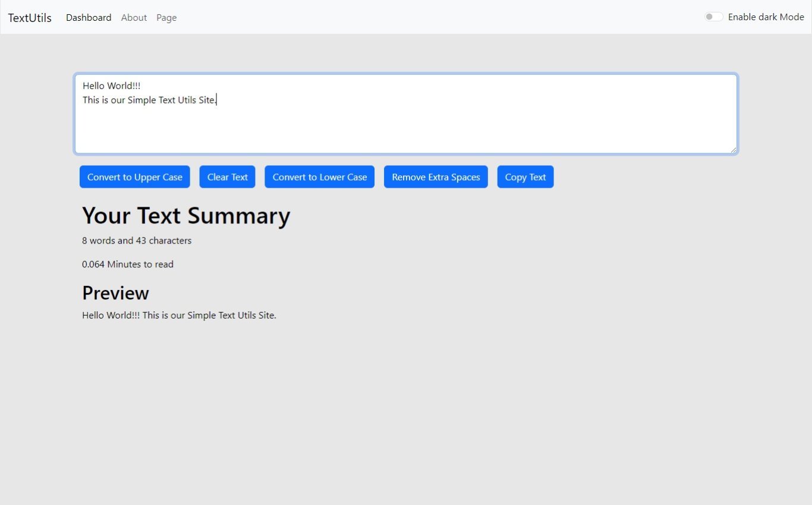812x505 pixels.
Task: Click the "0.064 Minutes to read" text
Action: [x=128, y=264]
